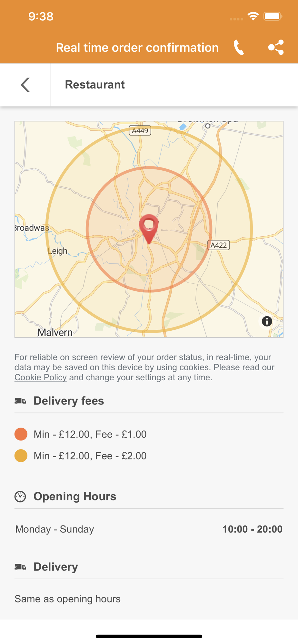Tap the Restaurant title tab
The height and width of the screenshot is (644, 298).
[x=95, y=85]
